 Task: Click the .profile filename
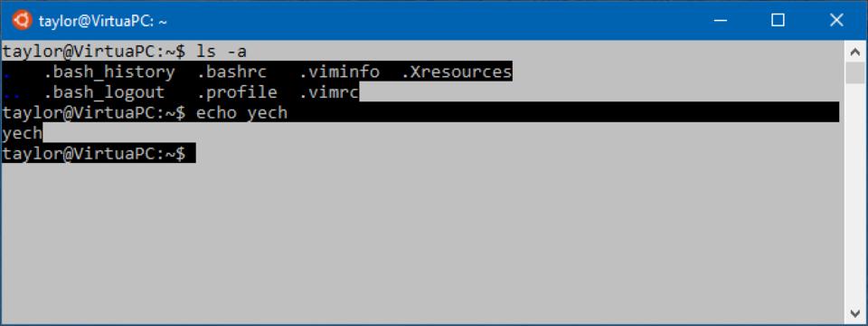click(x=237, y=92)
